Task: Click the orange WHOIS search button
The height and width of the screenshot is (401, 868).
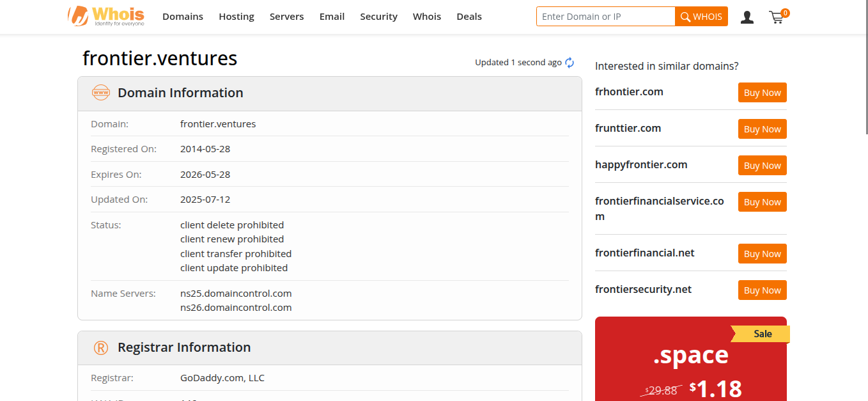Action: [x=701, y=17]
